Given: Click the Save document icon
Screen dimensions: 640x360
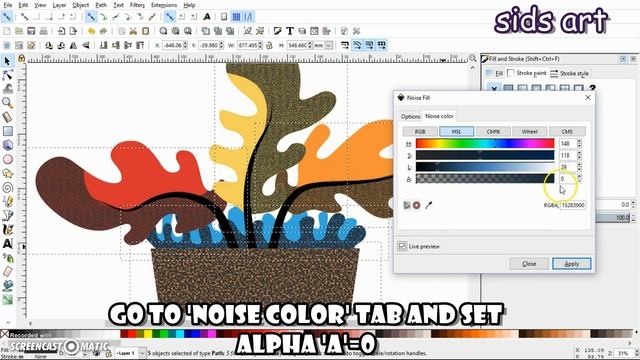Looking at the screenshot, I should [x=31, y=31].
